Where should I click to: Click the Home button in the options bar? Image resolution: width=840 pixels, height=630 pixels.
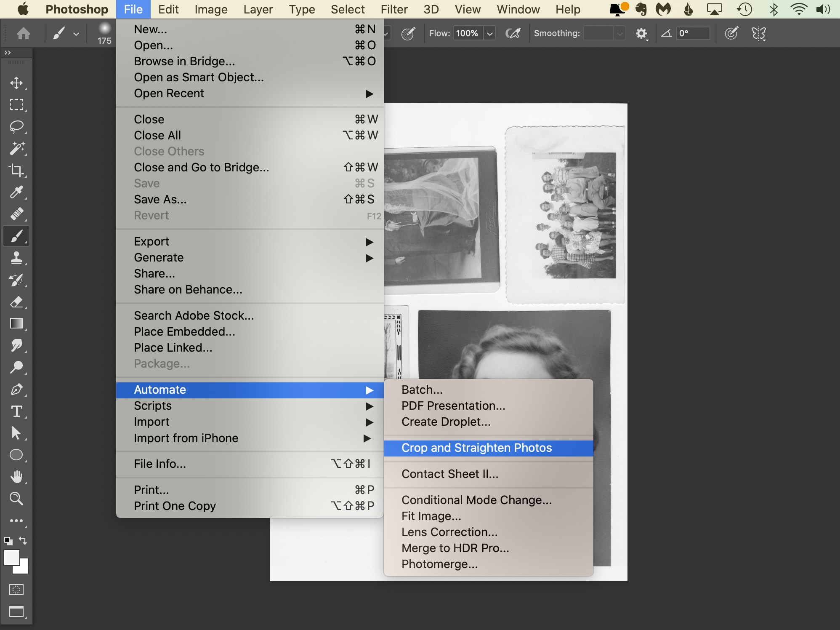click(24, 33)
